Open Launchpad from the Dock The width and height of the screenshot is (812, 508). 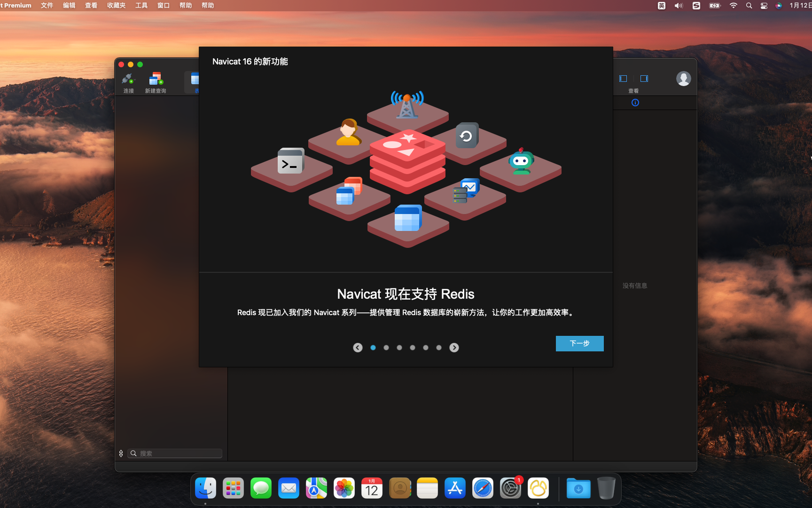click(233, 488)
